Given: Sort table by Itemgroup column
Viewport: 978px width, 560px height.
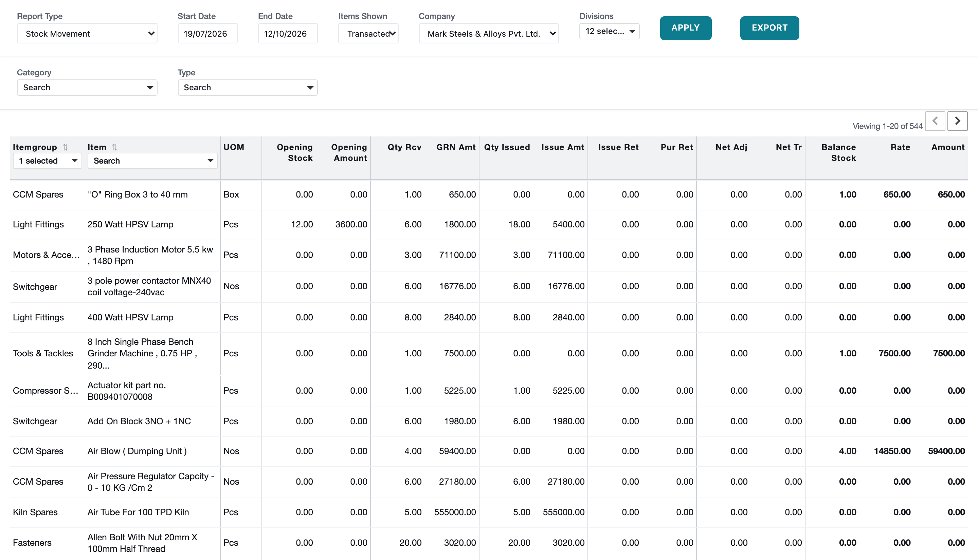Looking at the screenshot, I should click(66, 147).
